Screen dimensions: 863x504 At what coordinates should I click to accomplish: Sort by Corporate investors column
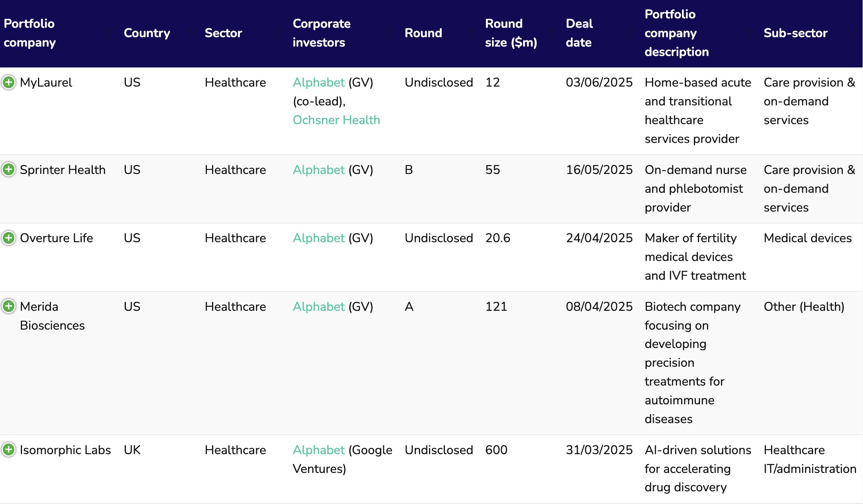(x=322, y=33)
